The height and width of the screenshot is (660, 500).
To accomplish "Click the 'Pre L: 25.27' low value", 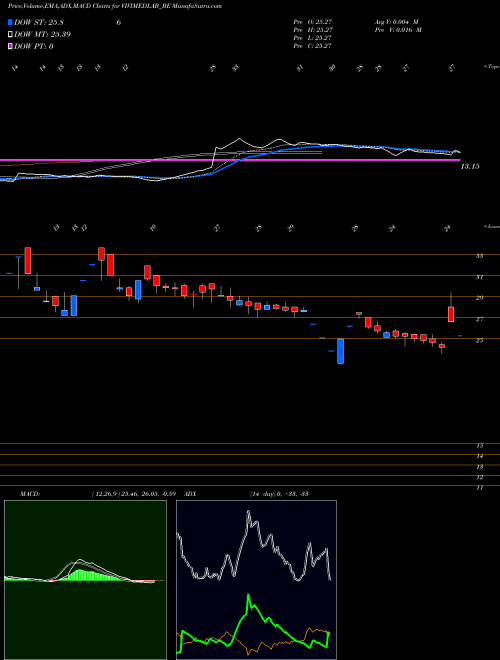I will (x=313, y=38).
